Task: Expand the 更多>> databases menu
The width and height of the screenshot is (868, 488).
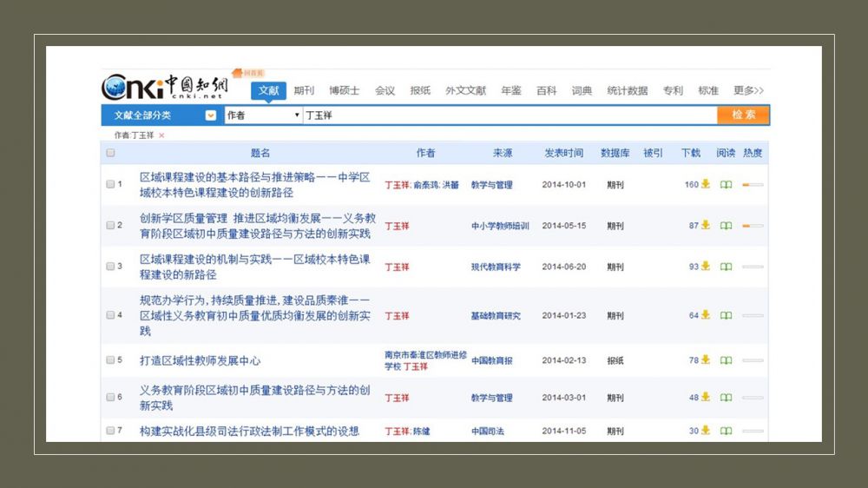Action: click(x=748, y=90)
